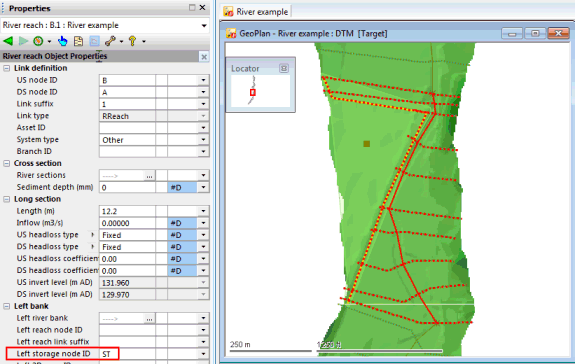575x364 pixels.
Task: Collapse the Locator panel button
Action: [x=284, y=68]
